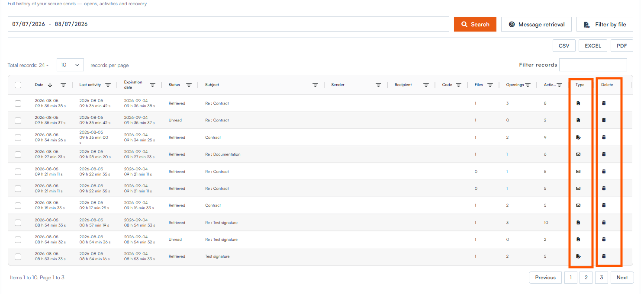The width and height of the screenshot is (644, 294).
Task: Delete the Re : Documentation message
Action: [604, 154]
